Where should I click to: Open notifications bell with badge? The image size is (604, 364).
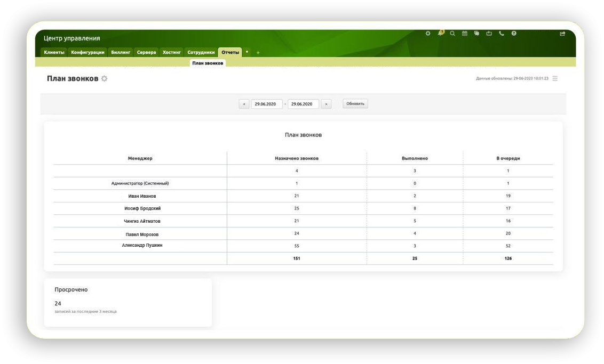point(441,34)
